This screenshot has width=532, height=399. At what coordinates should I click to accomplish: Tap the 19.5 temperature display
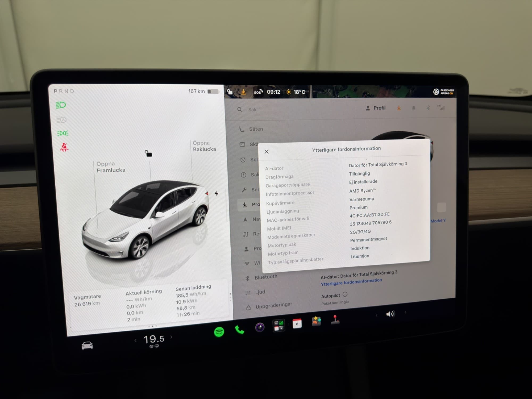pos(154,339)
